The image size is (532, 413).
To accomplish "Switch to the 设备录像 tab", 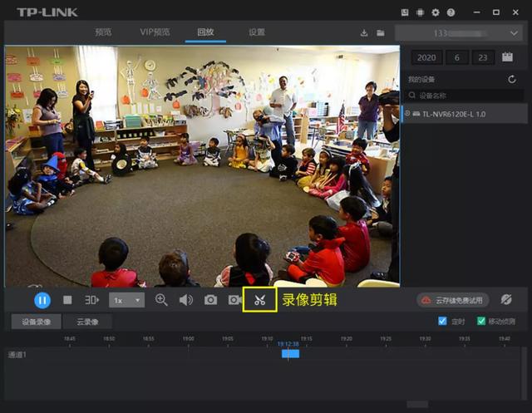I will coord(37,322).
